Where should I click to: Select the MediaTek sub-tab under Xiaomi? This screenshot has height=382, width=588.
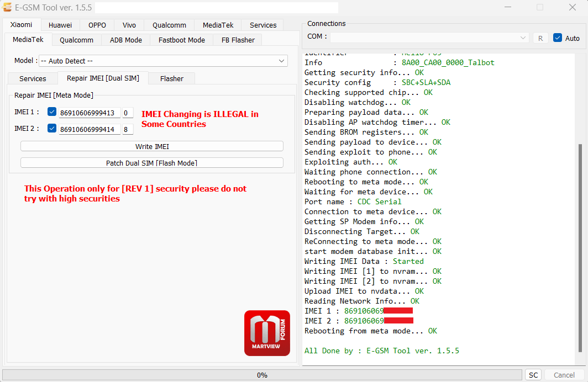point(28,40)
